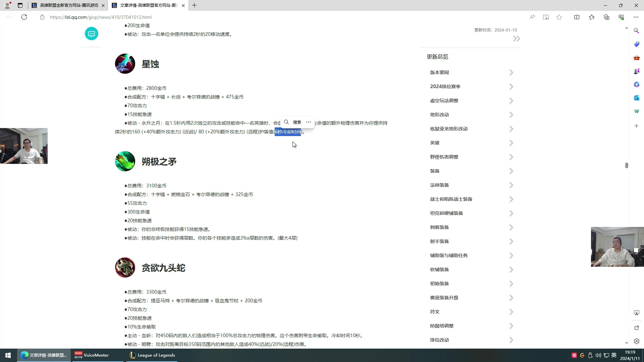The width and height of the screenshot is (644, 362).
Task: Open a new browser tab
Action: click(194, 5)
